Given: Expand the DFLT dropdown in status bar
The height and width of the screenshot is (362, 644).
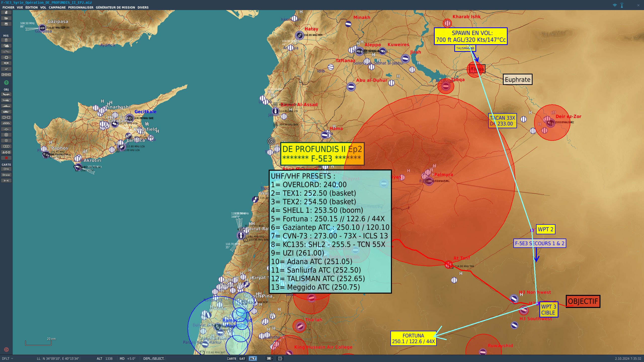Looking at the screenshot, I should pyautogui.click(x=8, y=358).
